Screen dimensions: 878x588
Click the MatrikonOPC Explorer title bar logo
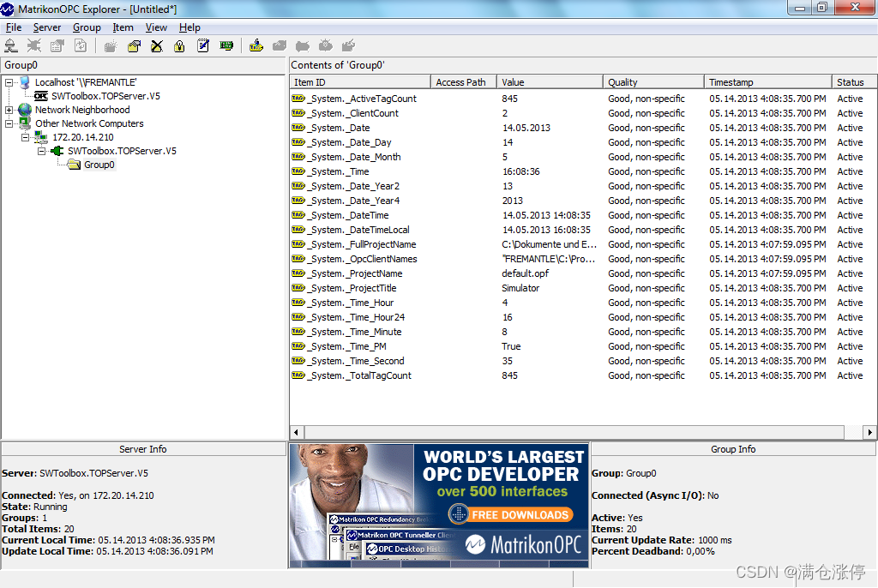click(x=7, y=9)
